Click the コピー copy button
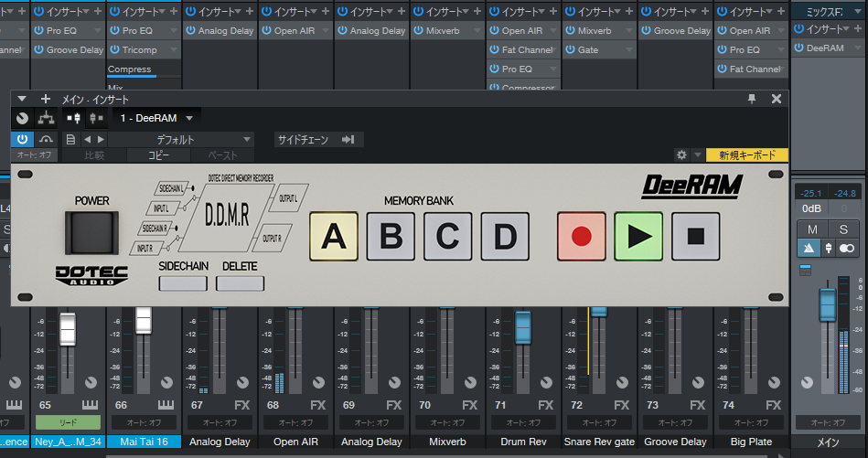Image resolution: width=868 pixels, height=458 pixels. coord(158,155)
